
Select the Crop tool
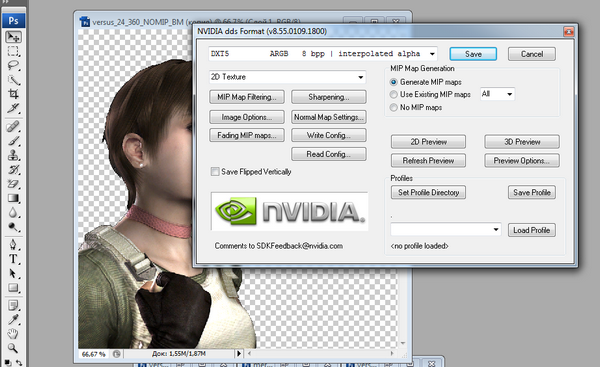tap(13, 94)
